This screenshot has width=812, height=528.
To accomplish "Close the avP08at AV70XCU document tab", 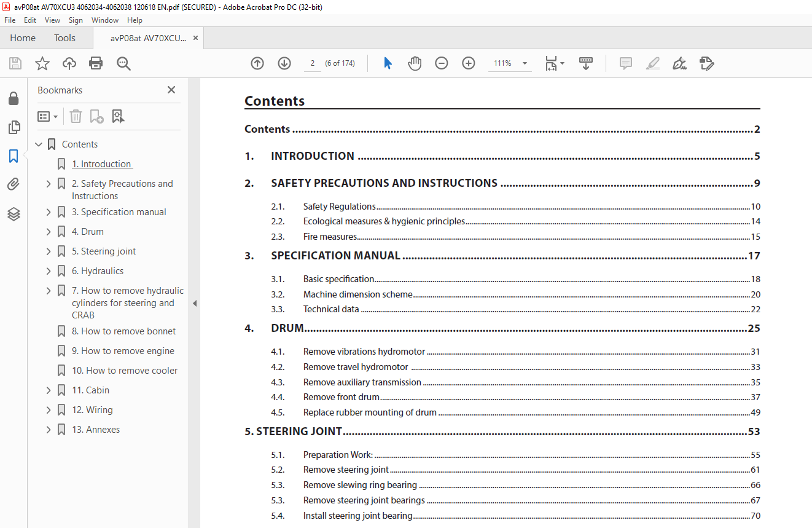I will pos(195,38).
